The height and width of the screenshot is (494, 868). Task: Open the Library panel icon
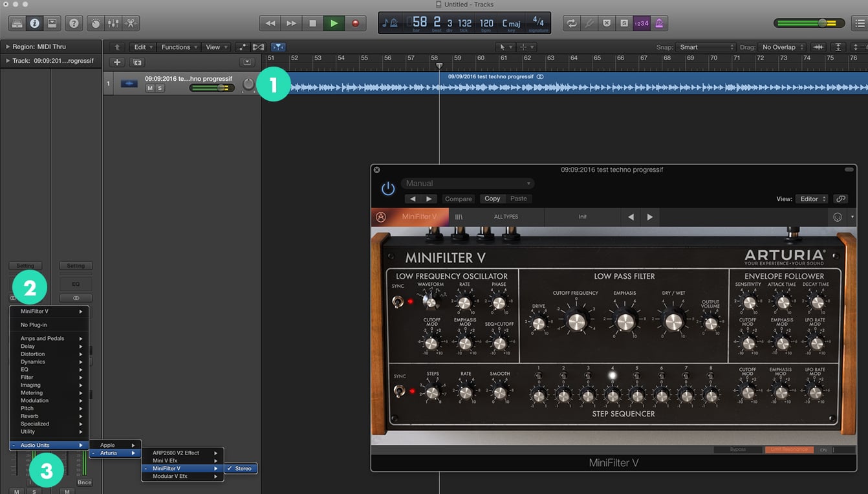point(17,23)
